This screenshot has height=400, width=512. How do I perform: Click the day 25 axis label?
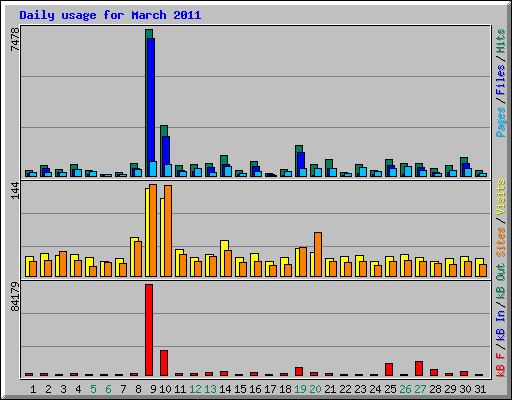[x=390, y=389]
